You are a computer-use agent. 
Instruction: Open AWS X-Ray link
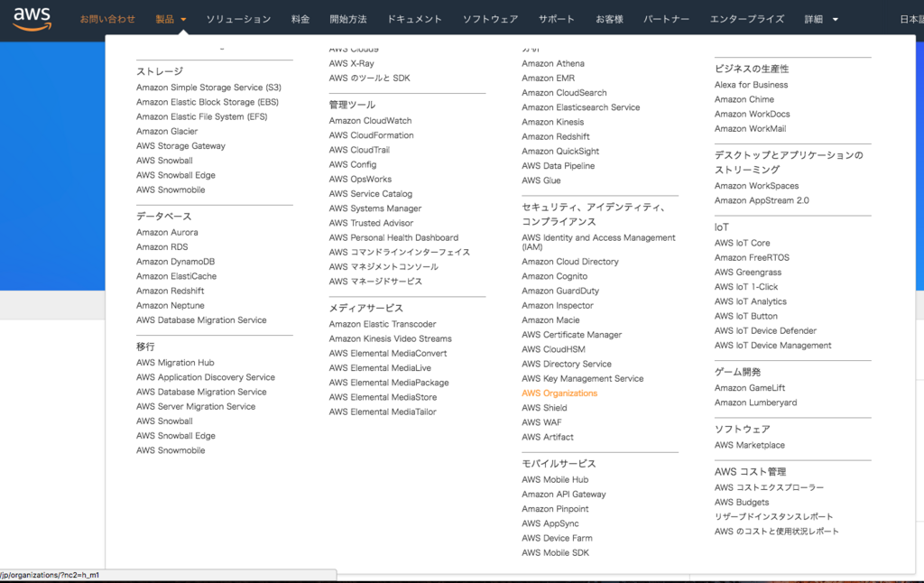[351, 64]
